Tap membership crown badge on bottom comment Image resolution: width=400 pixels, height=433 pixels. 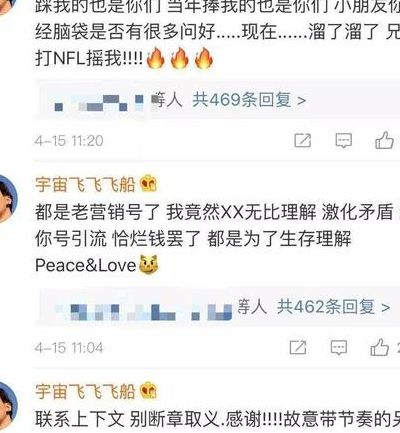[148, 391]
